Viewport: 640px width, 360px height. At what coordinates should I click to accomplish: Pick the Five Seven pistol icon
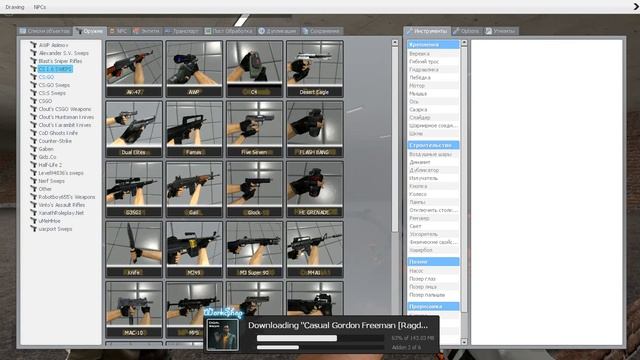click(x=254, y=129)
